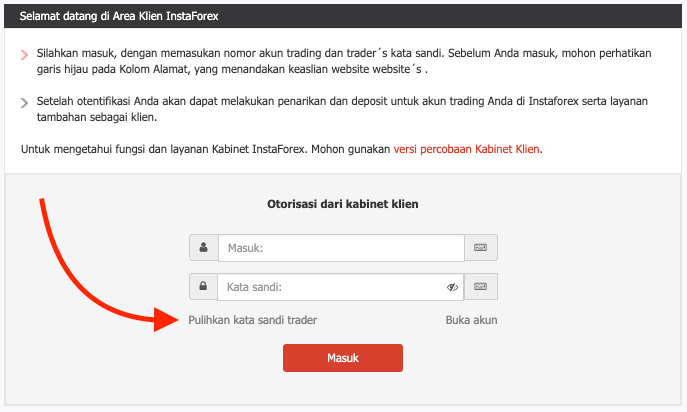Image resolution: width=687 pixels, height=412 pixels.
Task: Click the user icon beside login field
Action: coord(203,247)
